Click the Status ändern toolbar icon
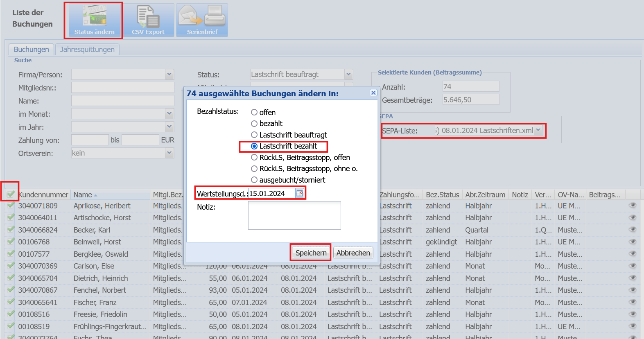The height and width of the screenshot is (339, 644). [94, 20]
